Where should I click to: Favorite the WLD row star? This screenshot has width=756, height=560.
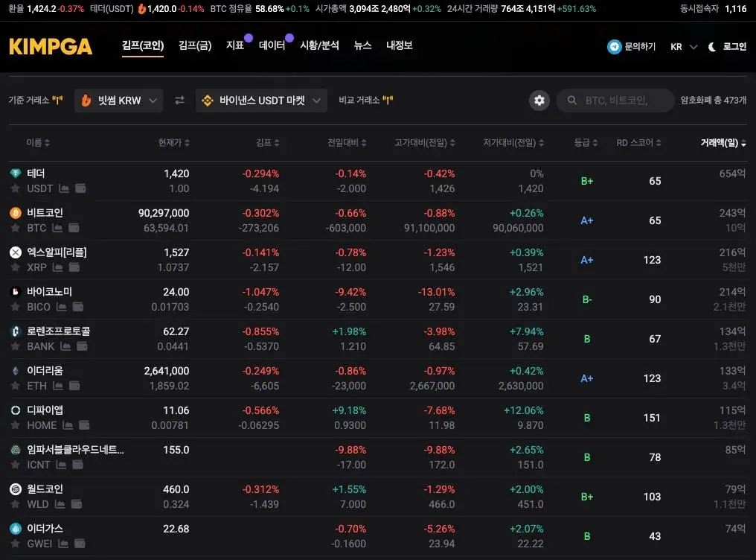(x=16, y=505)
